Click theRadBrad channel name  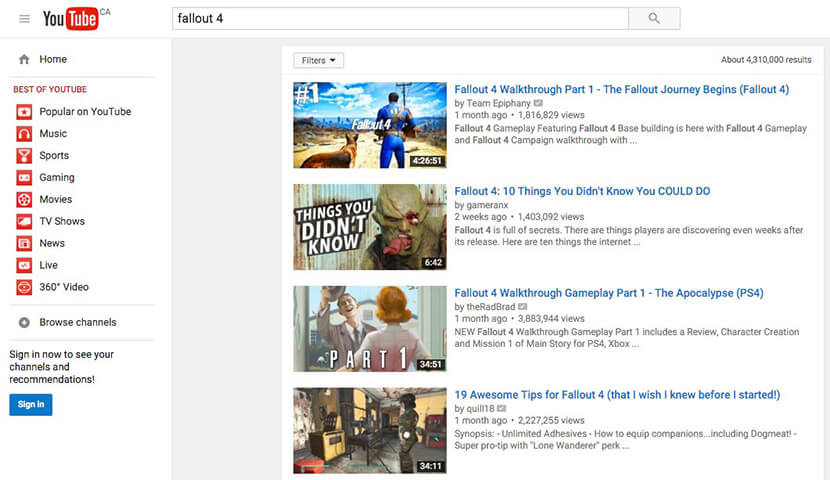[x=491, y=307]
